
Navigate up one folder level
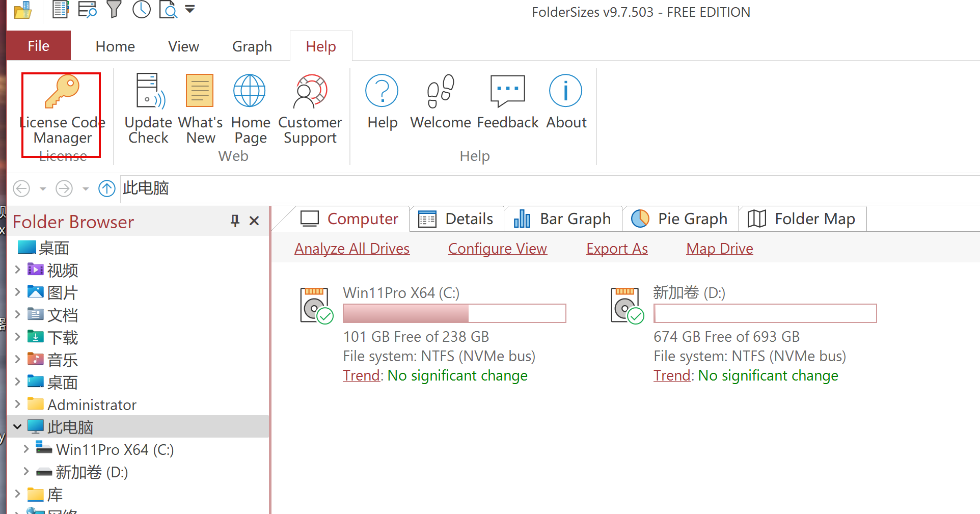pyautogui.click(x=107, y=188)
